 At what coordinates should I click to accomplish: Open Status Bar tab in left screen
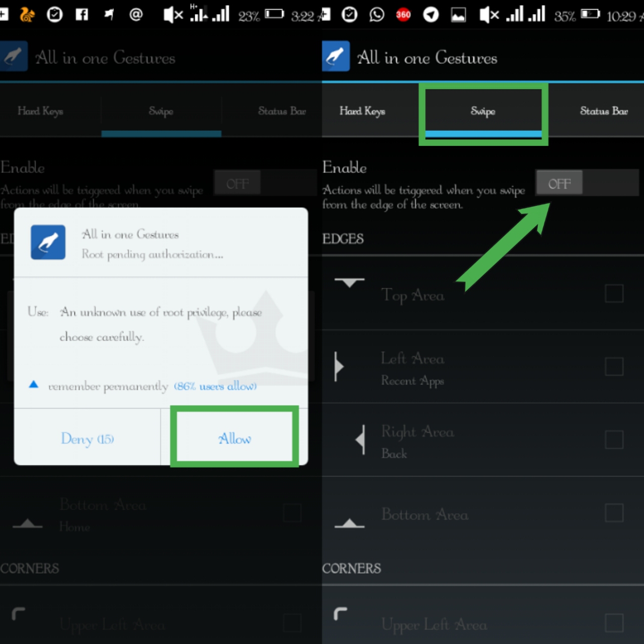282,111
